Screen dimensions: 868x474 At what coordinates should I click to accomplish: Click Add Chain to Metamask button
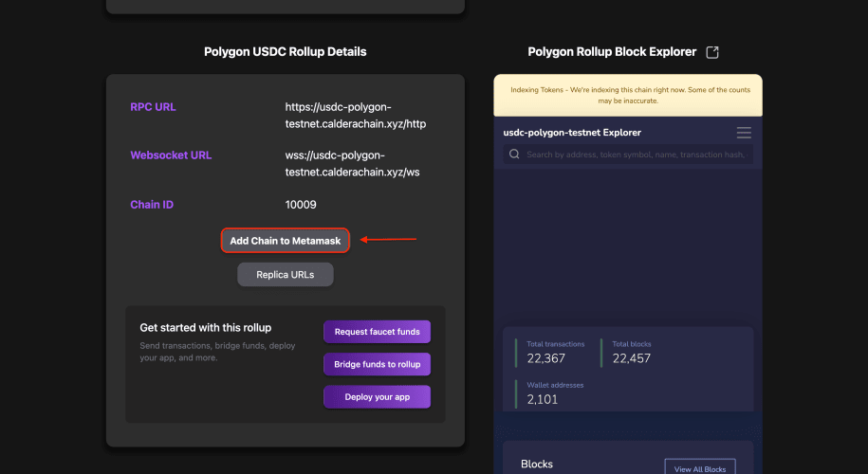pyautogui.click(x=286, y=241)
